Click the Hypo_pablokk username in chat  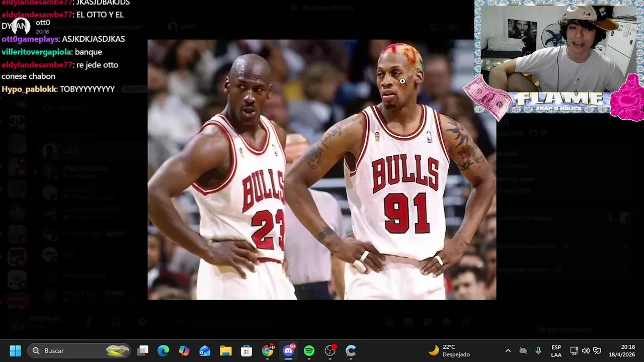point(28,89)
